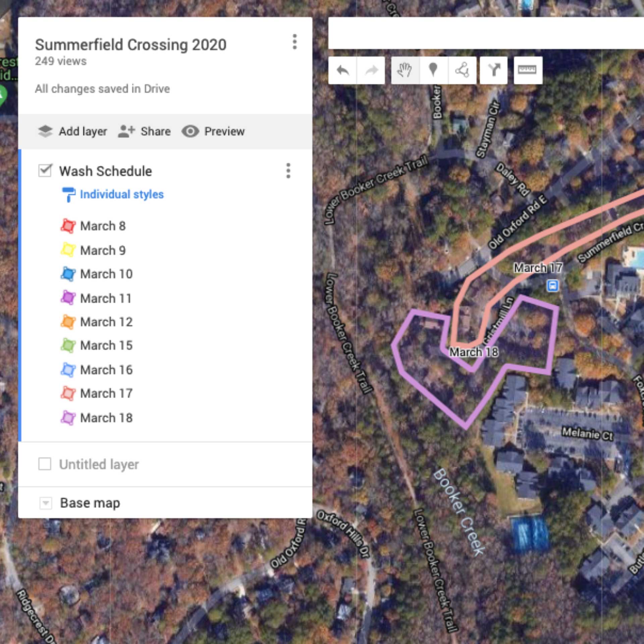Click the Base map label
Screen dimensions: 644x644
click(90, 503)
